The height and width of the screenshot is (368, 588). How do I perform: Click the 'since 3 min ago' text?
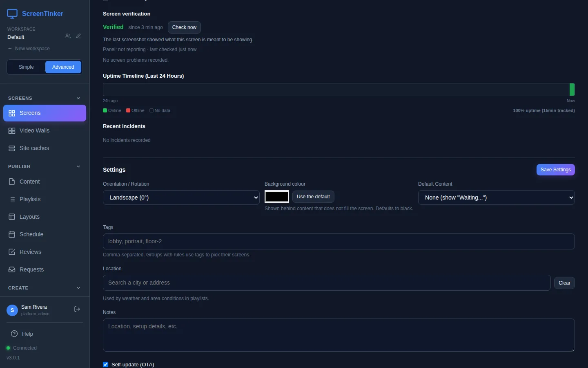click(x=145, y=27)
